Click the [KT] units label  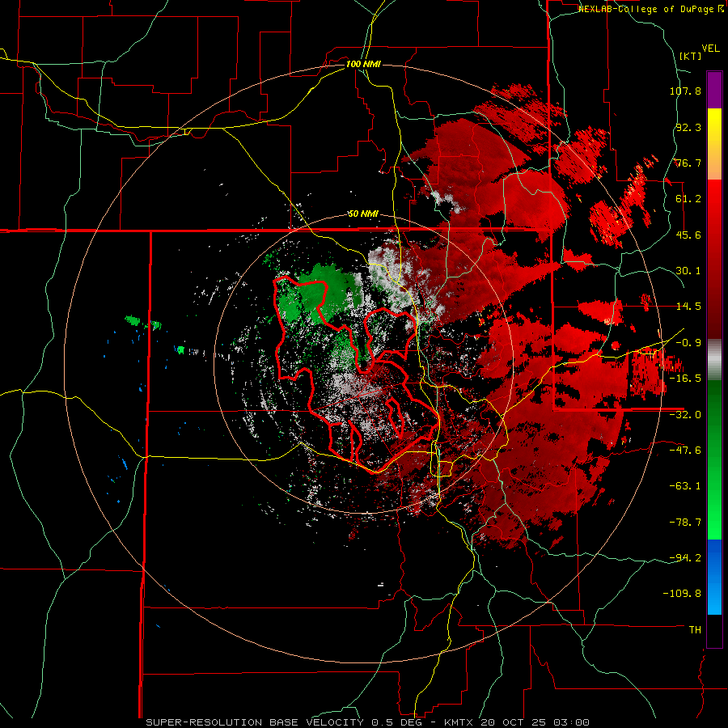690,56
